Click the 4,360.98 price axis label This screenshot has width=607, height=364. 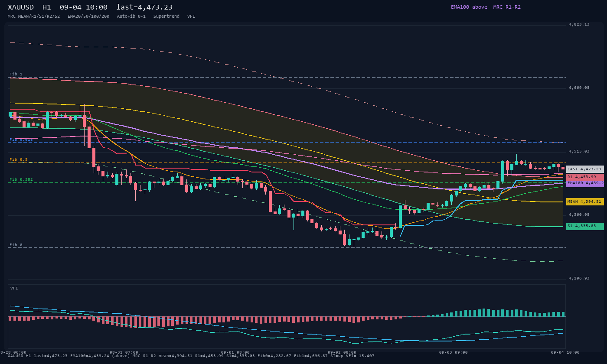click(x=579, y=214)
